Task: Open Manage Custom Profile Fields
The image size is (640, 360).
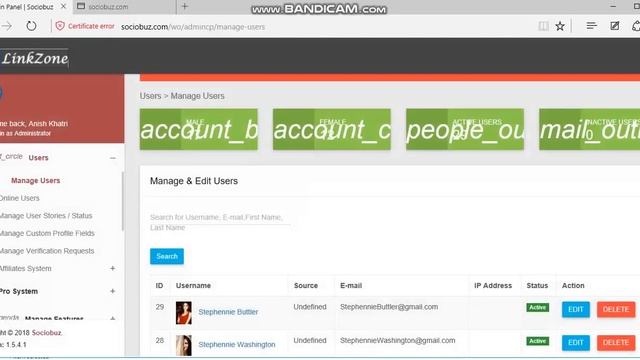Action: [47, 233]
